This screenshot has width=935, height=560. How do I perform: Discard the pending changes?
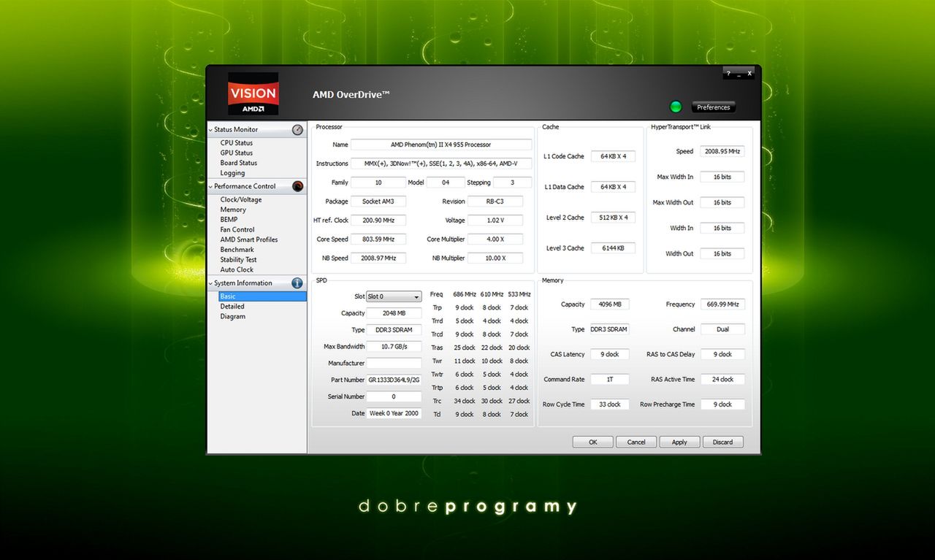click(722, 442)
